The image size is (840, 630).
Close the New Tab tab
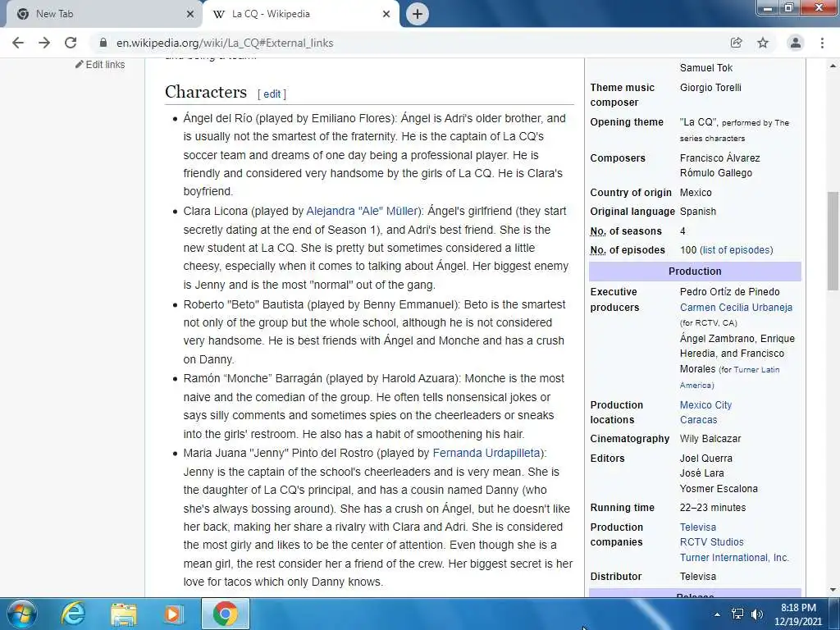point(189,14)
